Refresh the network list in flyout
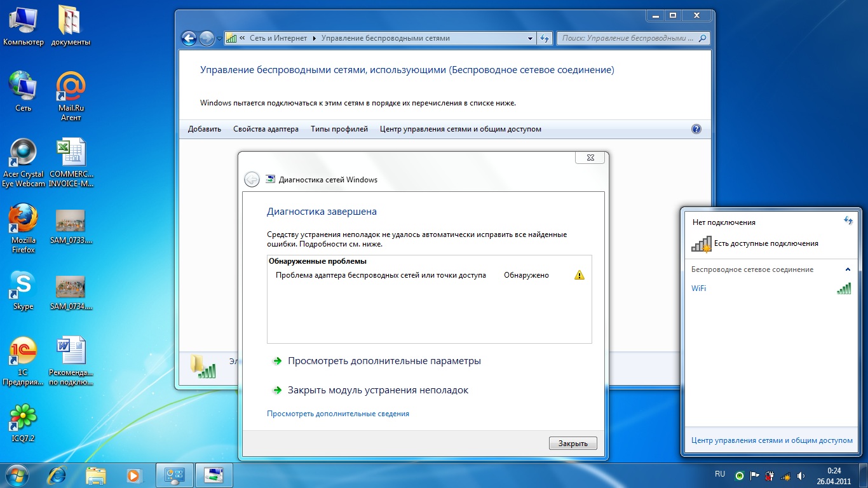 point(848,220)
